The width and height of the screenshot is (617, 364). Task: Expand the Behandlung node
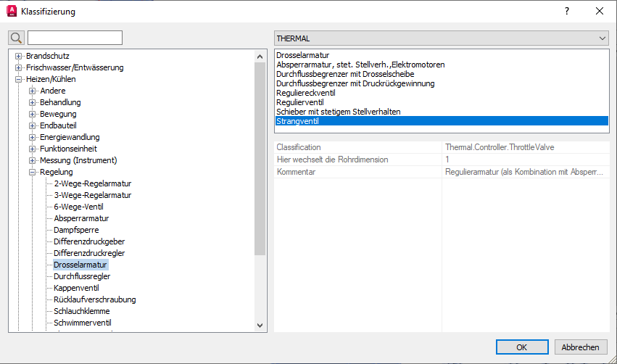click(33, 102)
